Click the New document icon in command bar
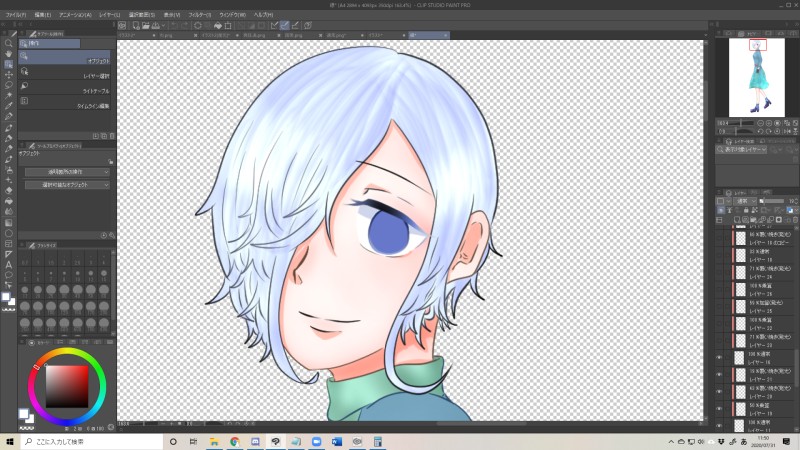The height and width of the screenshot is (450, 800). (x=136, y=25)
